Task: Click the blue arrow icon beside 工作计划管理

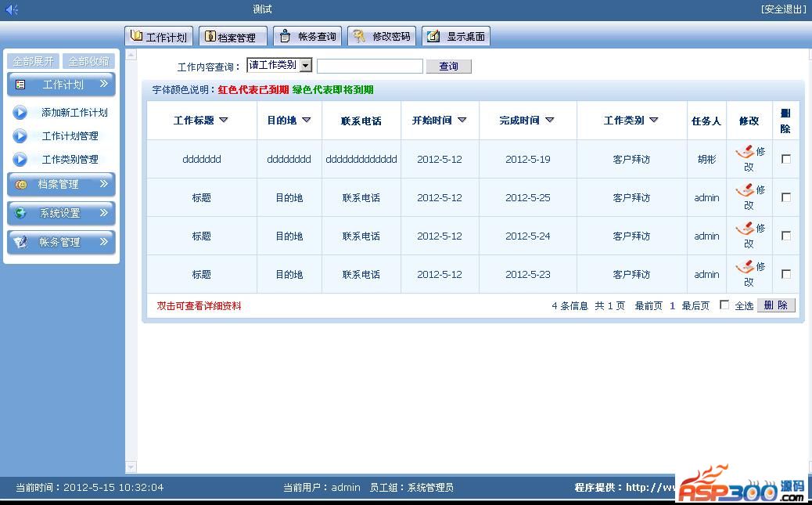Action: click(x=20, y=136)
